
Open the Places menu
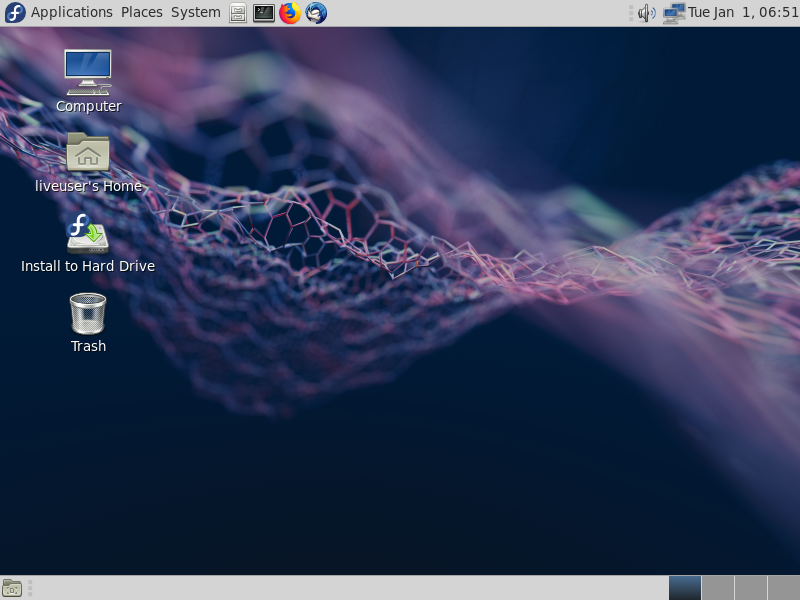point(141,13)
